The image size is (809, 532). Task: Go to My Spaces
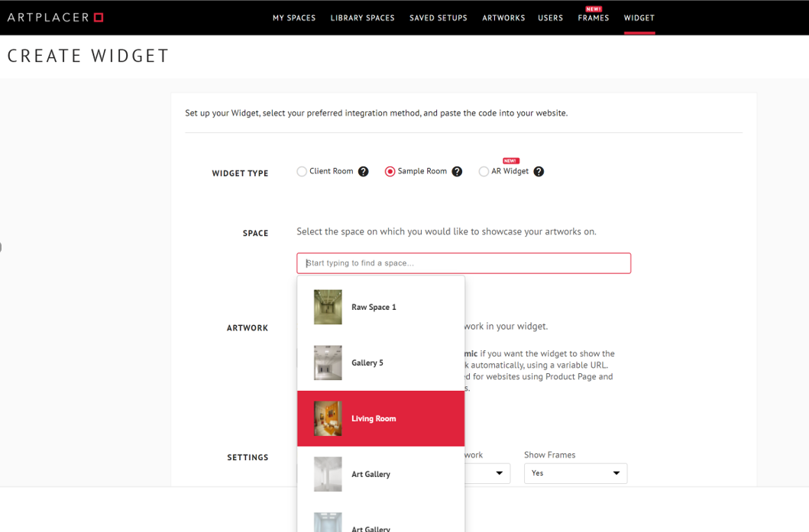coord(294,18)
